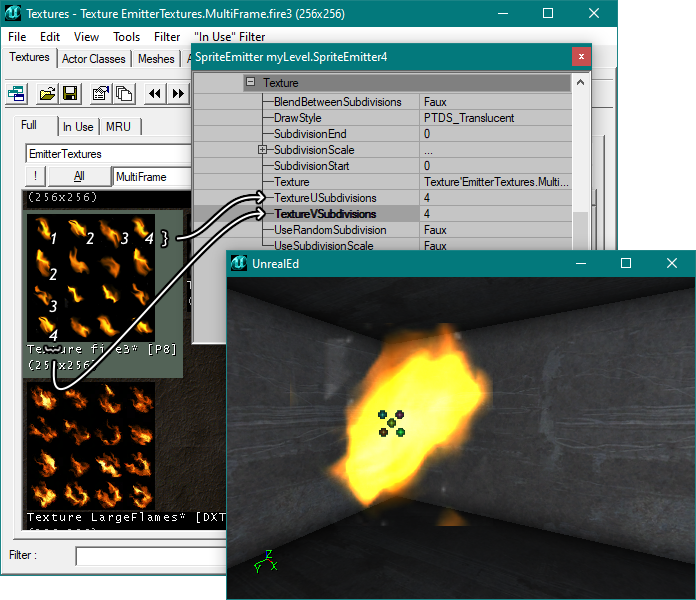
Task: Select the TextureUSubdivisions property row
Action: coord(383,197)
